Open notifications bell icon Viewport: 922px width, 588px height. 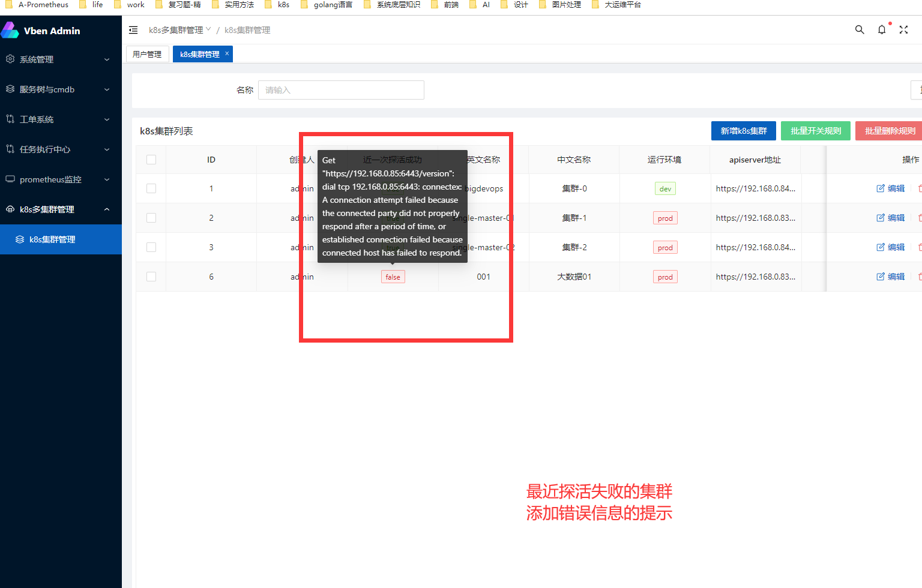(882, 29)
